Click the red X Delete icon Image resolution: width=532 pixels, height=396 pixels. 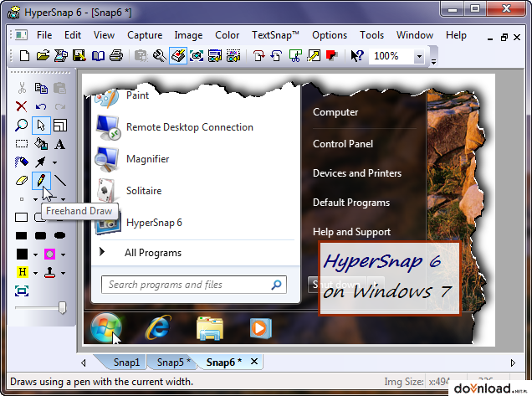(x=22, y=106)
